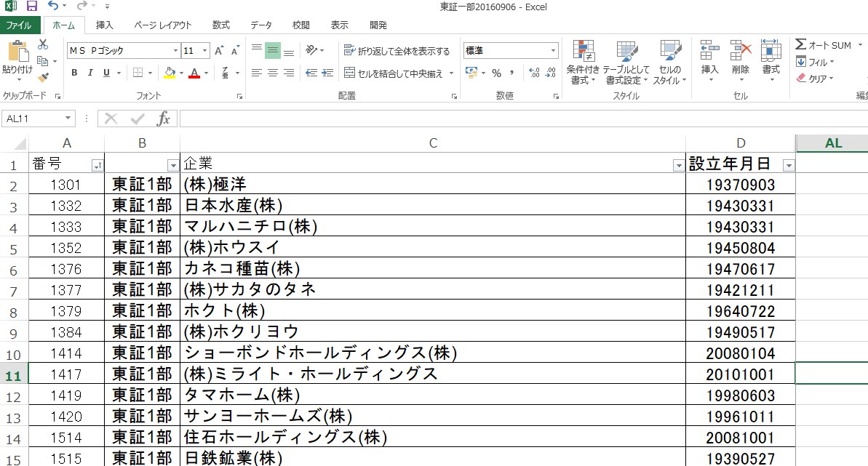Viewport: 868px width, 466px height.
Task: Open column B filter dropdown
Action: 172,166
